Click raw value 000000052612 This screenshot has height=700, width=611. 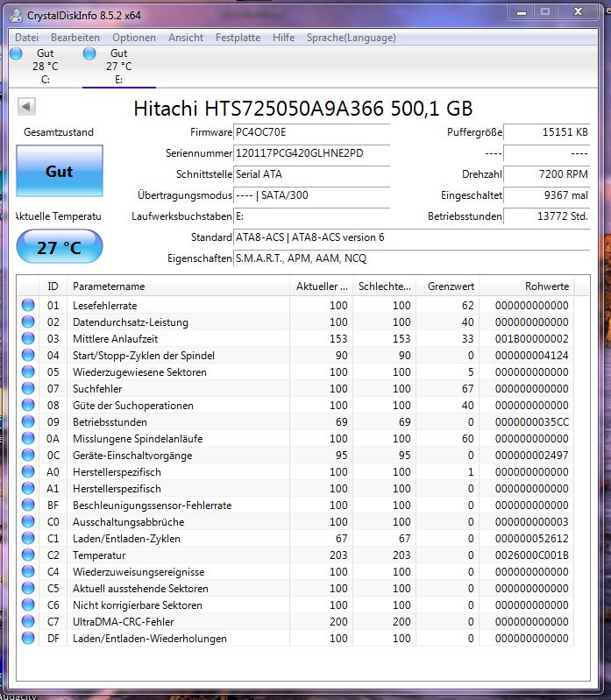click(531, 539)
